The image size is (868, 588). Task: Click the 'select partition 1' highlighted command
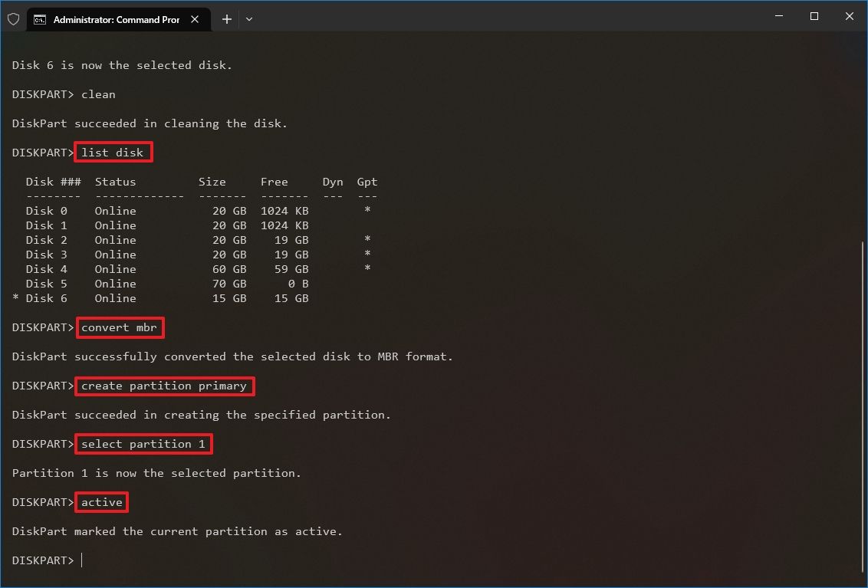pyautogui.click(x=143, y=444)
